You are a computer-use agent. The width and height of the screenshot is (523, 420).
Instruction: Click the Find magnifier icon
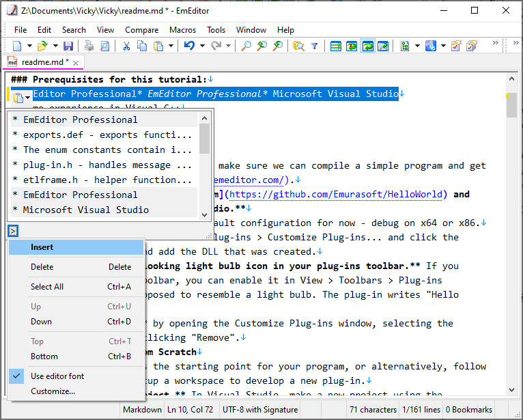coord(246,46)
